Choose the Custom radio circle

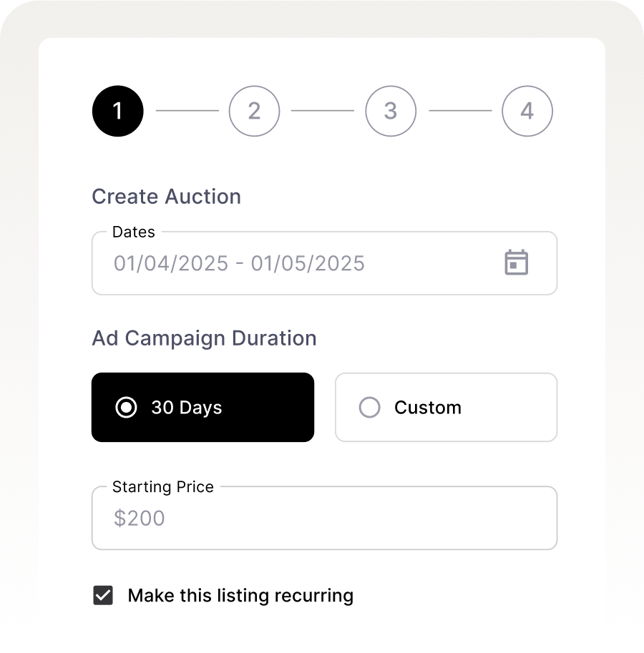pos(369,408)
